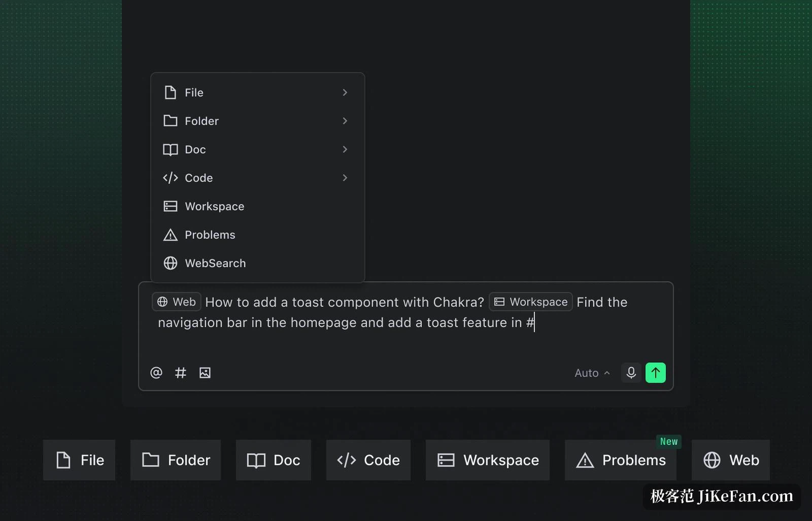Choose Doc from the popup menu

(x=257, y=149)
